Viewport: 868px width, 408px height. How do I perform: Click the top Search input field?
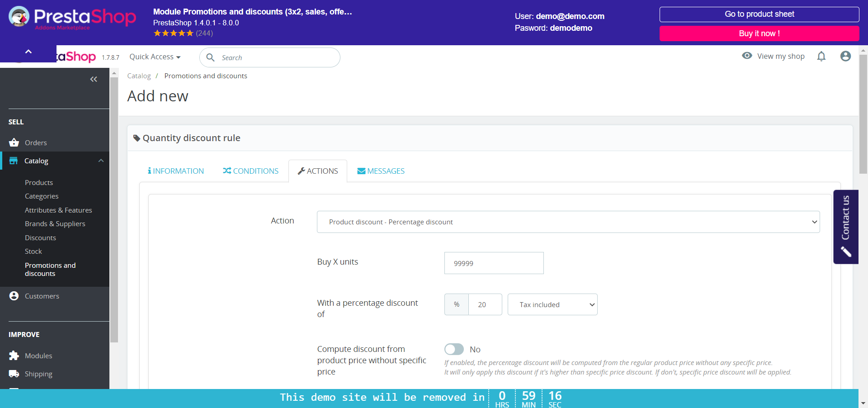pyautogui.click(x=270, y=57)
